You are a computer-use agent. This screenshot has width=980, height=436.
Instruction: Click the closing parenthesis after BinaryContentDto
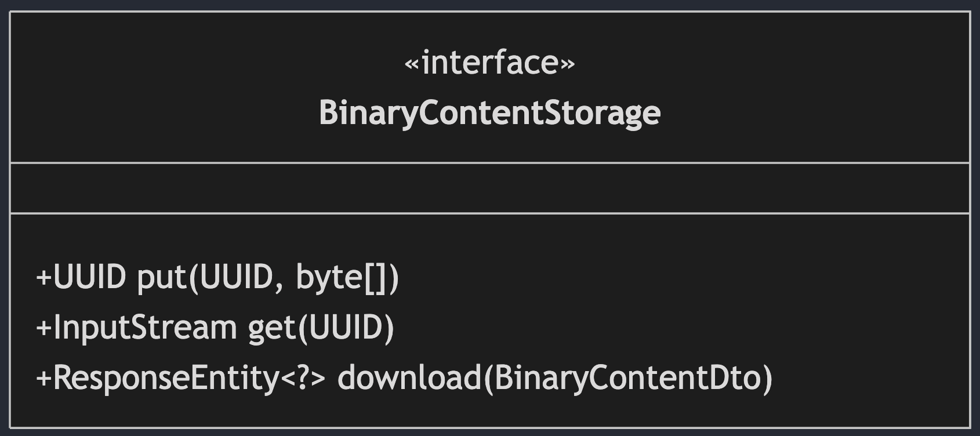[x=767, y=379]
